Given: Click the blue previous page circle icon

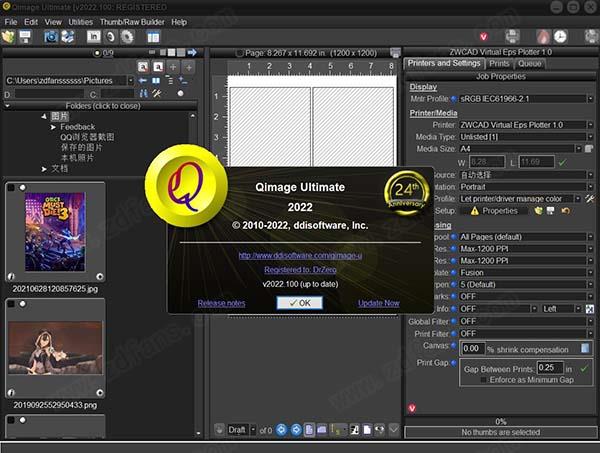Looking at the screenshot, I should click(281, 430).
